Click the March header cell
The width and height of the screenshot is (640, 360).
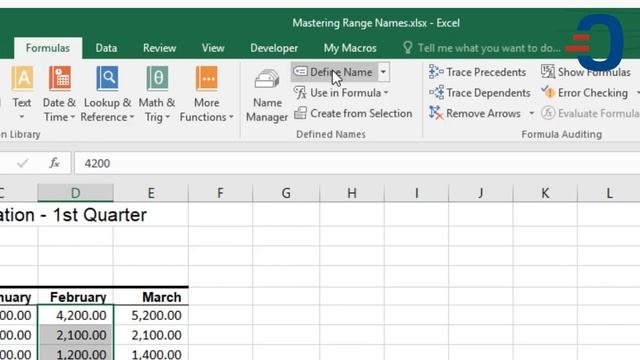151,297
